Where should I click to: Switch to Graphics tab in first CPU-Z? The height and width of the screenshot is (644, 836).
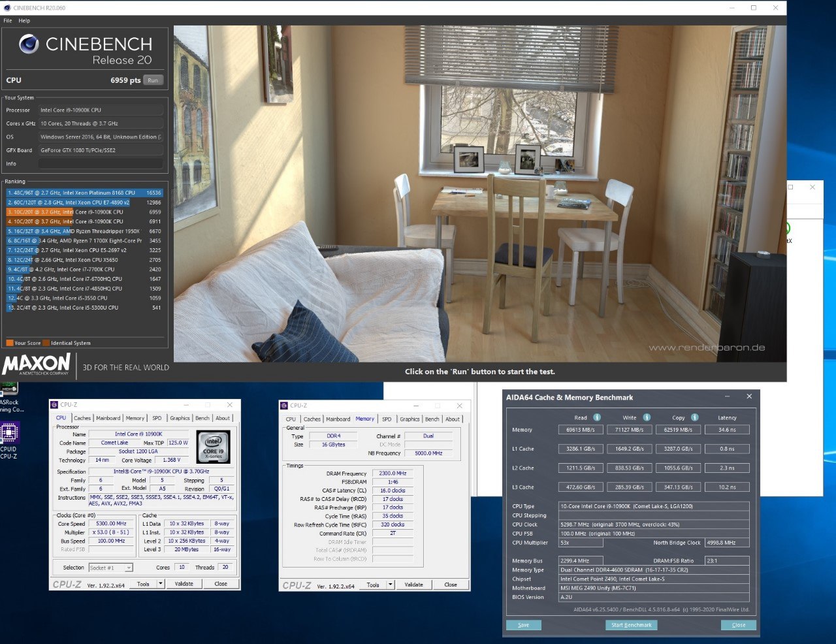tap(180, 418)
